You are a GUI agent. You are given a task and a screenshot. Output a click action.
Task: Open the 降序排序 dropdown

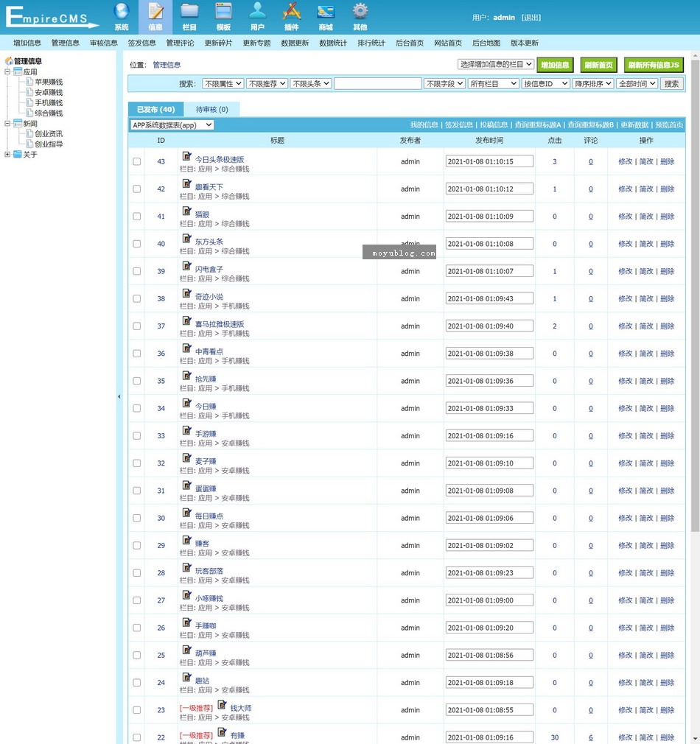point(592,83)
